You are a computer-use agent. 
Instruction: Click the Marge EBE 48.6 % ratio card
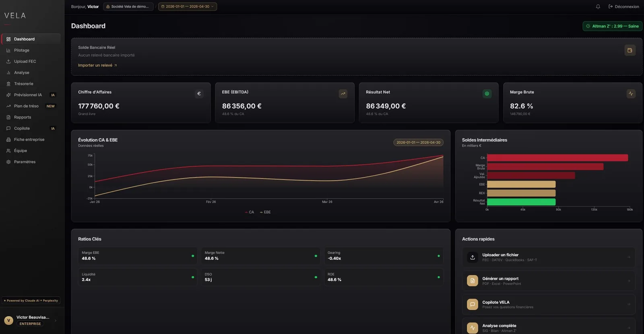click(138, 256)
